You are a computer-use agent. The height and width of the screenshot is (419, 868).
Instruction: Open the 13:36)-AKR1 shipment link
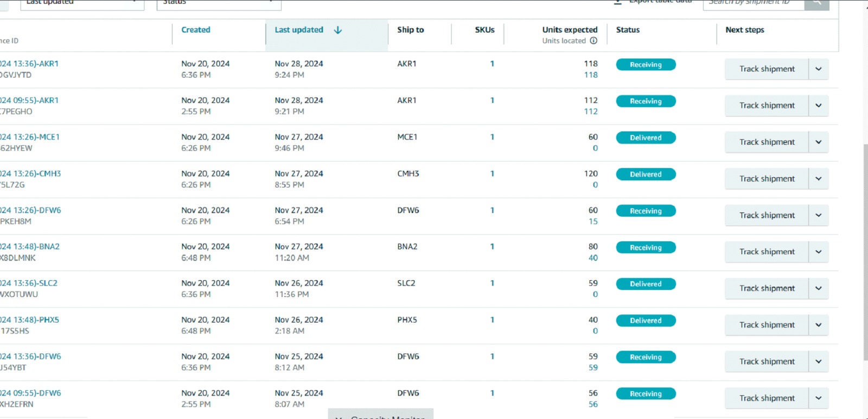pos(29,63)
